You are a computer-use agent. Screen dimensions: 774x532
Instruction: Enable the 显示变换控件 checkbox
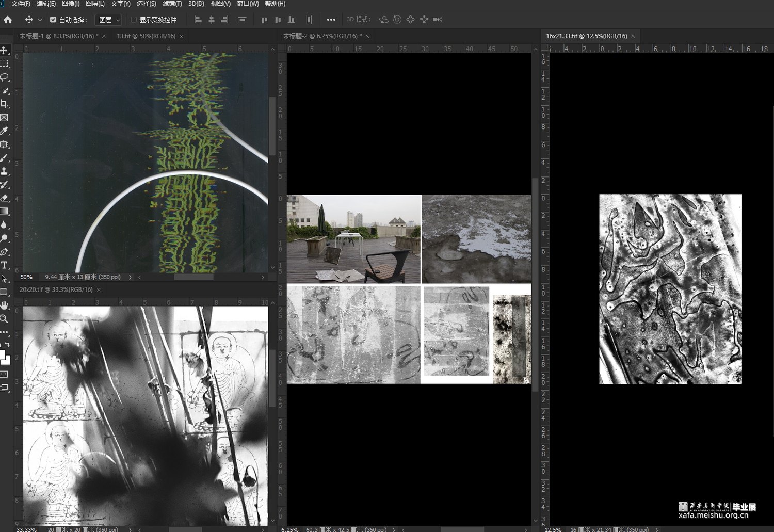(134, 20)
